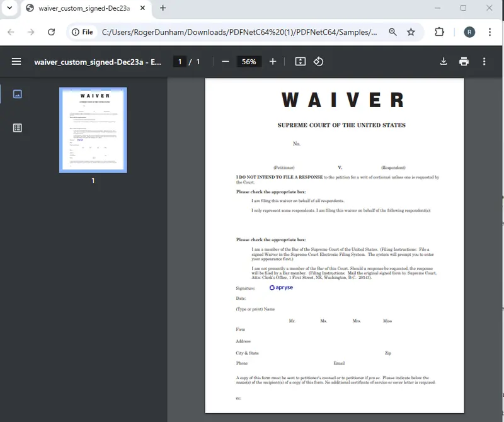Click the apryse signature logo

click(x=281, y=287)
